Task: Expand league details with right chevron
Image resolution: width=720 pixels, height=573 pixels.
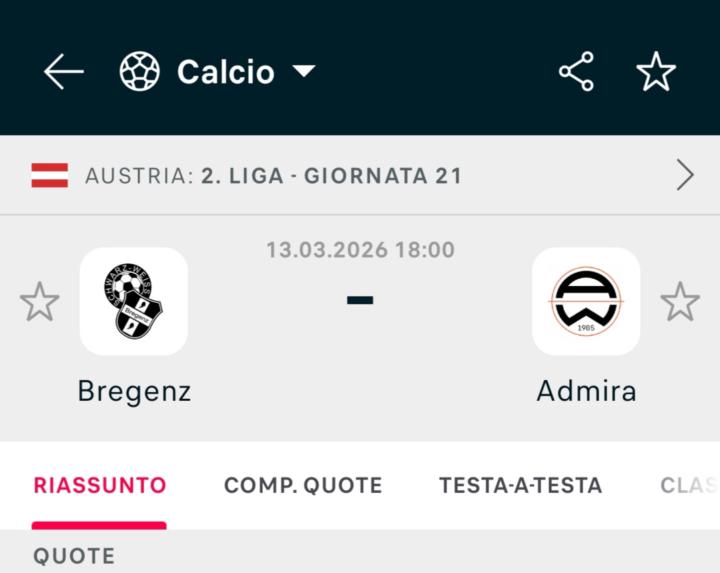Action: 685,176
